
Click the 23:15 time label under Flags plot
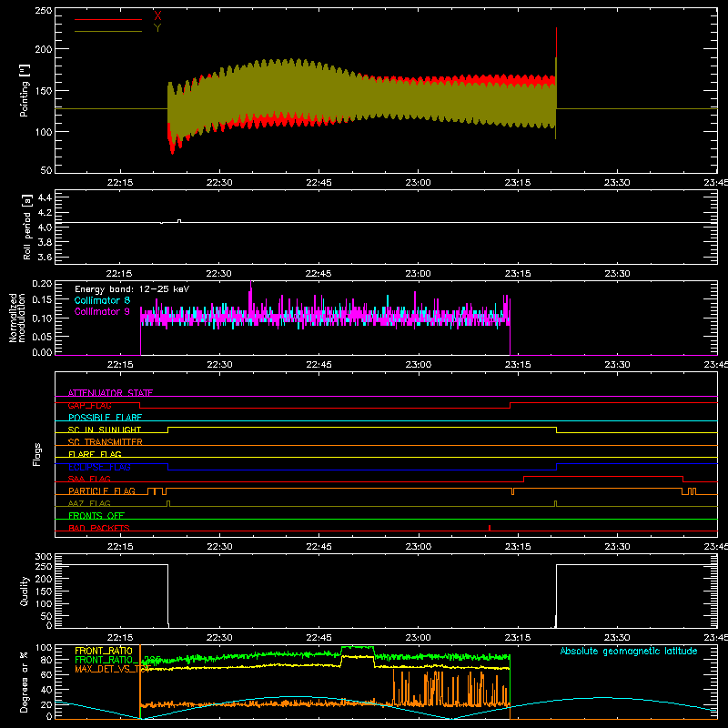(x=518, y=547)
